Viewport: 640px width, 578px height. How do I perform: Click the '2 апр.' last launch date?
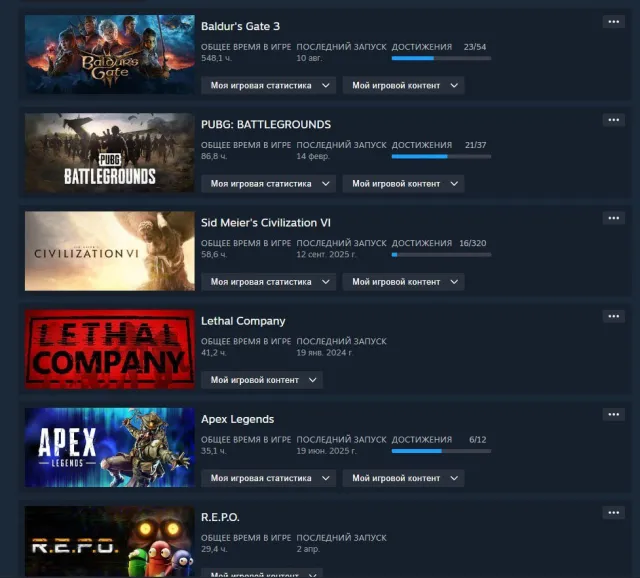[308, 549]
